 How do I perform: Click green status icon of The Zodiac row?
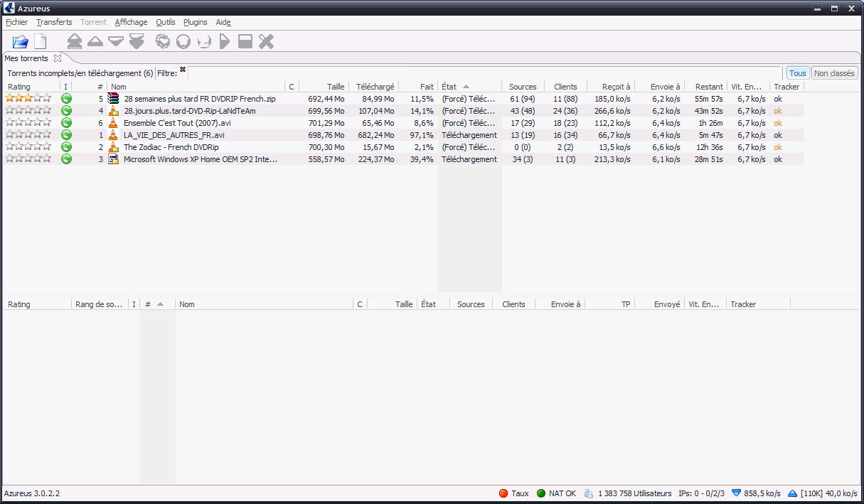click(66, 147)
